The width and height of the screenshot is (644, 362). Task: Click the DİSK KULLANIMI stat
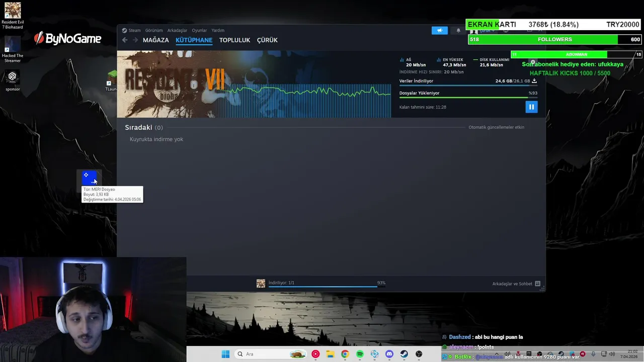point(491,62)
